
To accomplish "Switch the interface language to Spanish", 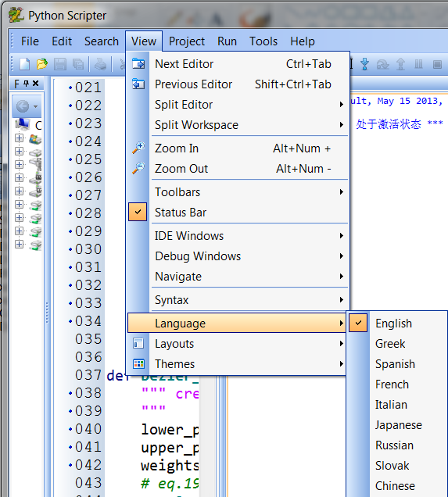I will 398,364.
